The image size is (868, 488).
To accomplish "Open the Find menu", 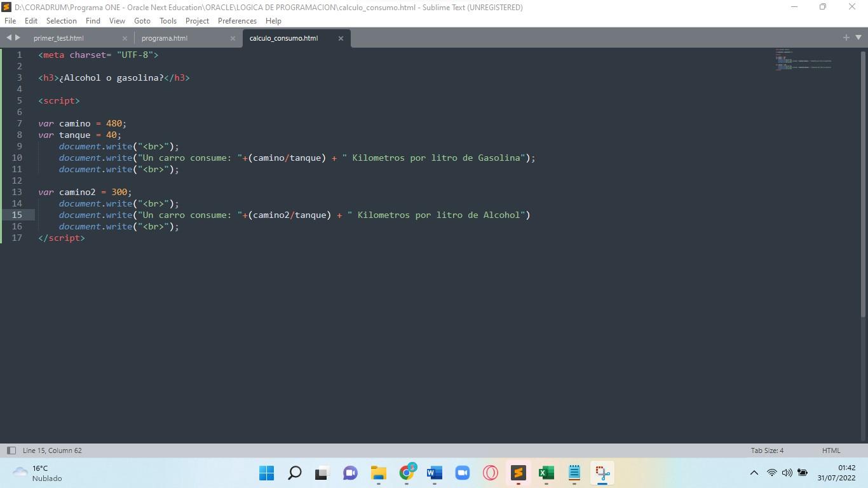I will (x=93, y=20).
